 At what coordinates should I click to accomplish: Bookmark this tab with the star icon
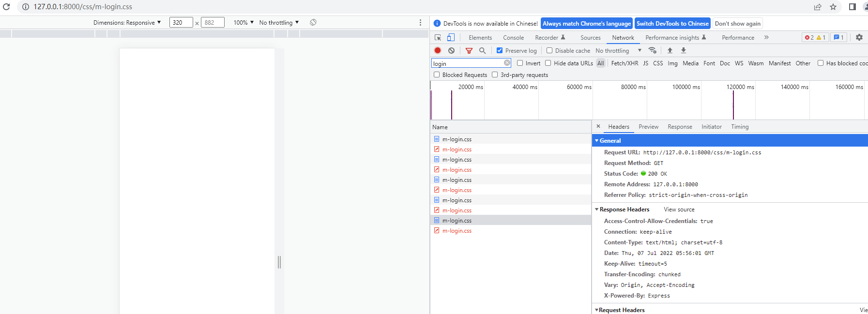[833, 7]
